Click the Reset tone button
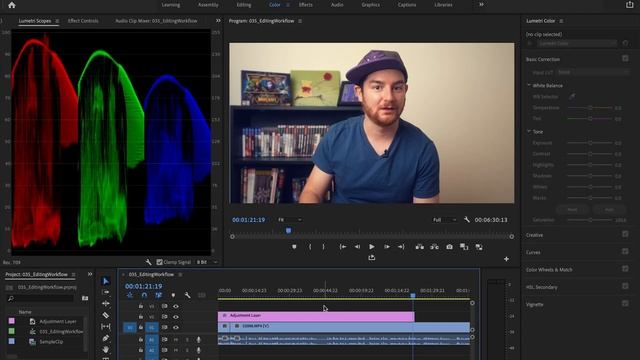Viewport: 640px width, 360px height. point(572,209)
